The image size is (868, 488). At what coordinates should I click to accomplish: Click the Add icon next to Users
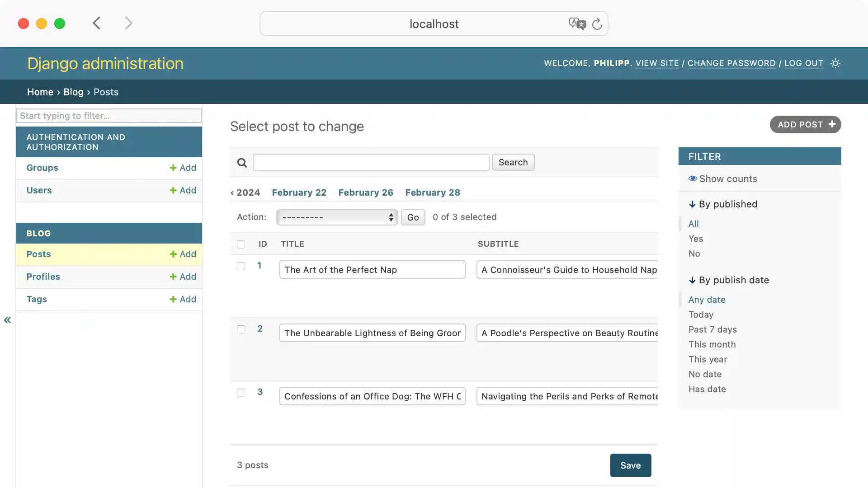click(173, 190)
